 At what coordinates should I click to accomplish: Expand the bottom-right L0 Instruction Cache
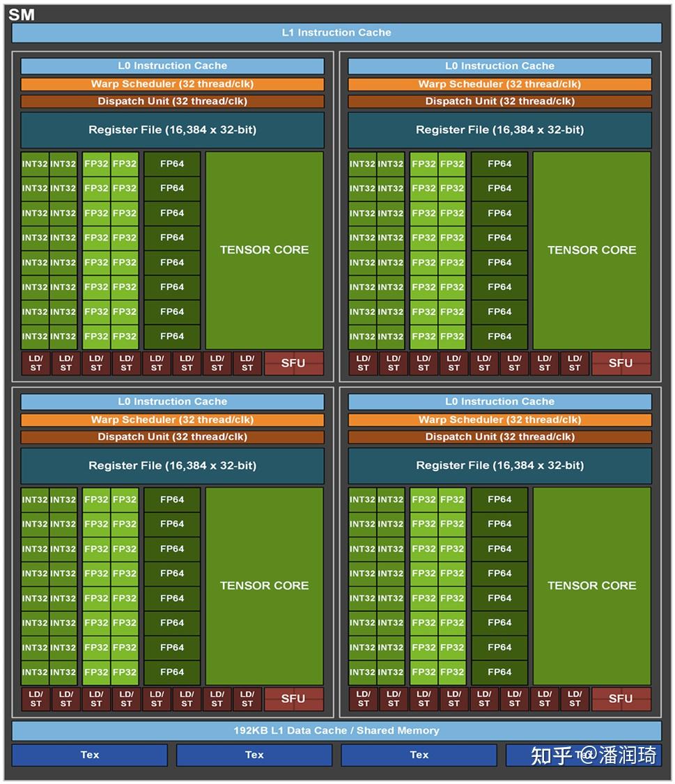[x=499, y=401]
